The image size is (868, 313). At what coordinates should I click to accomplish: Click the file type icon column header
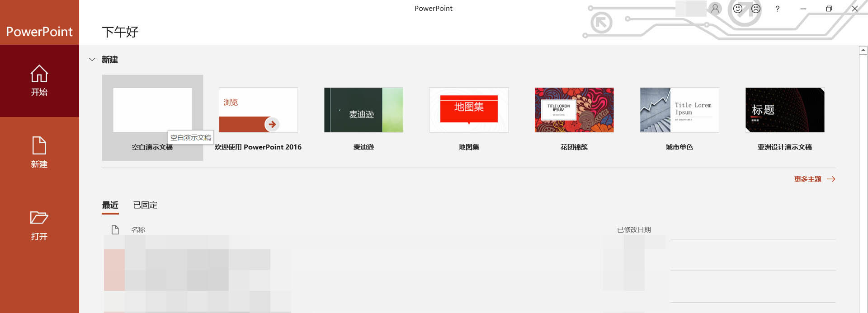[x=115, y=230]
